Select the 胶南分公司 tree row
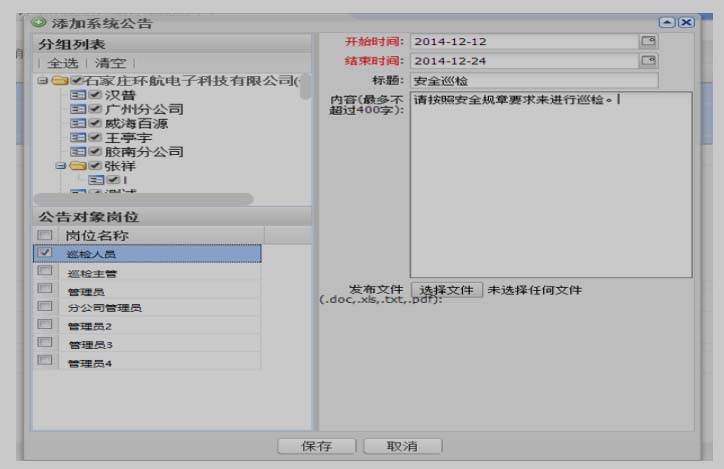 tap(144, 151)
